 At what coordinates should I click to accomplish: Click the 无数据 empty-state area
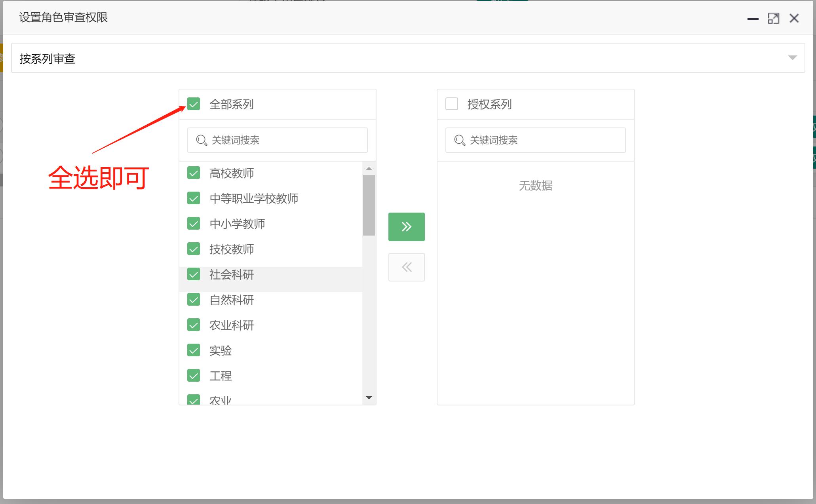point(536,186)
